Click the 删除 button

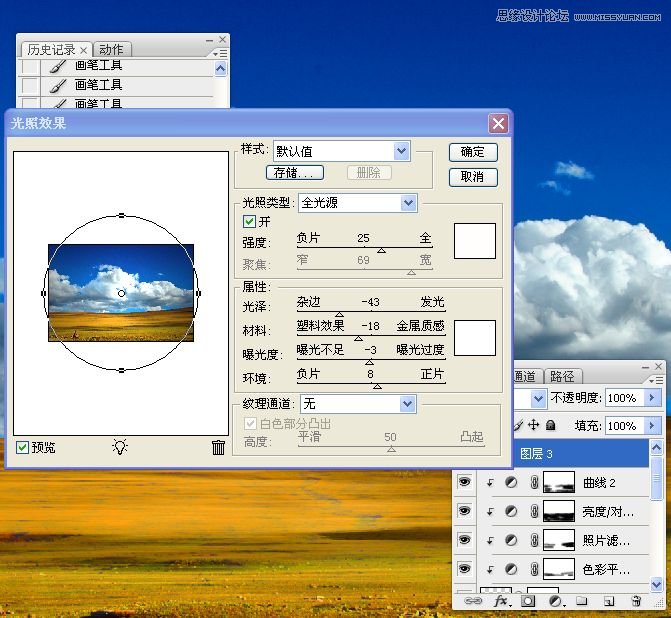point(368,173)
